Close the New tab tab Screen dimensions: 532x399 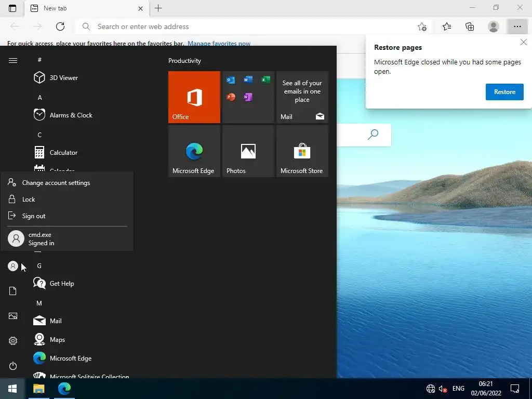pyautogui.click(x=140, y=8)
